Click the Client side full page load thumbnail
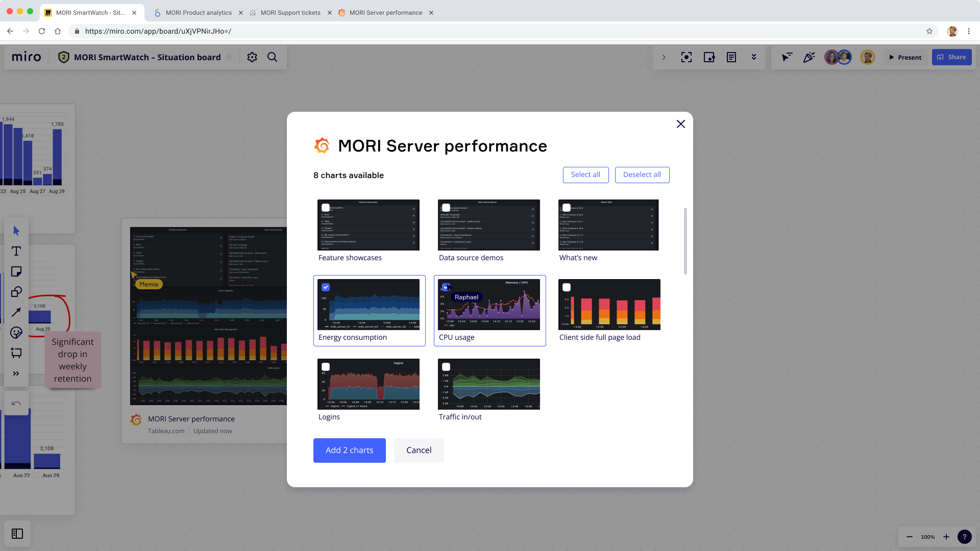Image resolution: width=980 pixels, height=551 pixels. point(609,305)
